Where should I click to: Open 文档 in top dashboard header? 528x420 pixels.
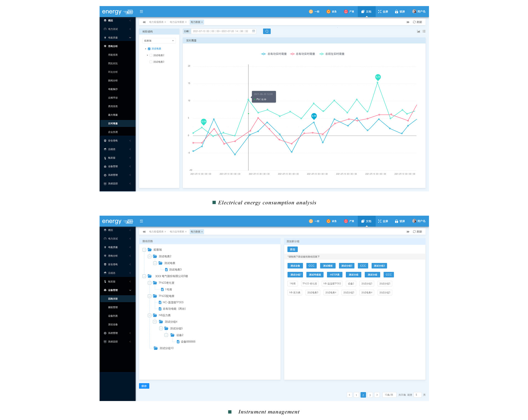tap(366, 12)
